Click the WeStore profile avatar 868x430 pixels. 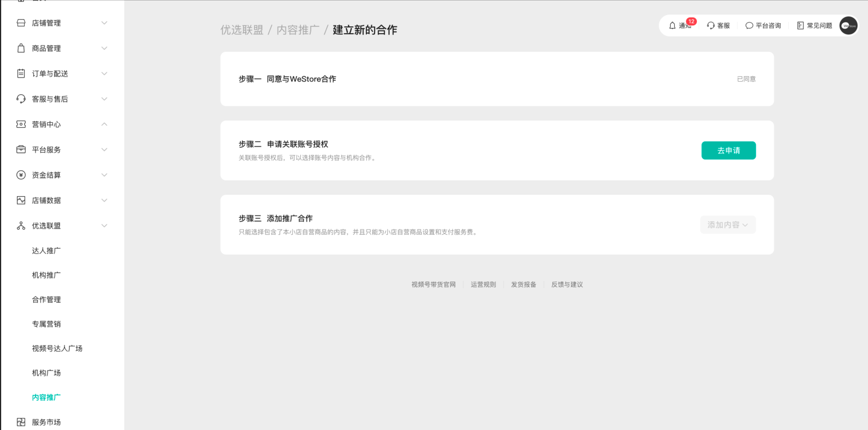tap(848, 26)
